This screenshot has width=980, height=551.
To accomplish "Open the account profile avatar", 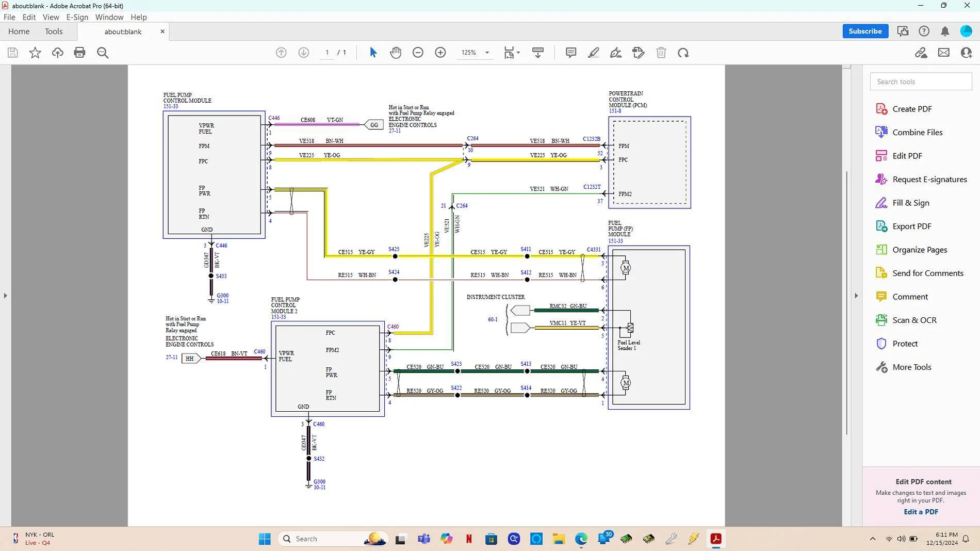I will coord(966,31).
